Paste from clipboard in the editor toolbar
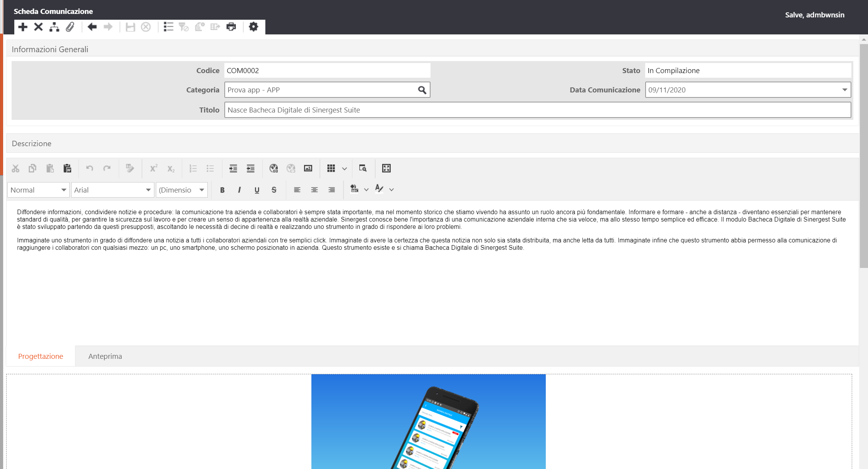Screen dimensions: 868x469 pos(50,168)
